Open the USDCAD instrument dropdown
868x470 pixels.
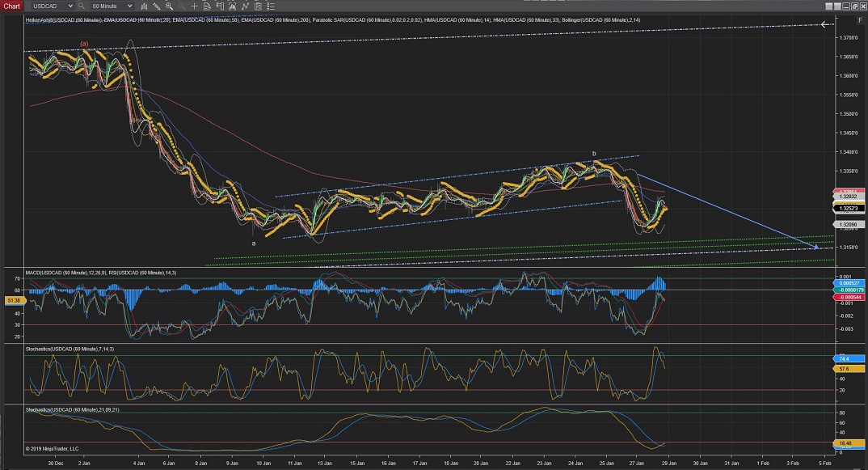click(x=52, y=6)
